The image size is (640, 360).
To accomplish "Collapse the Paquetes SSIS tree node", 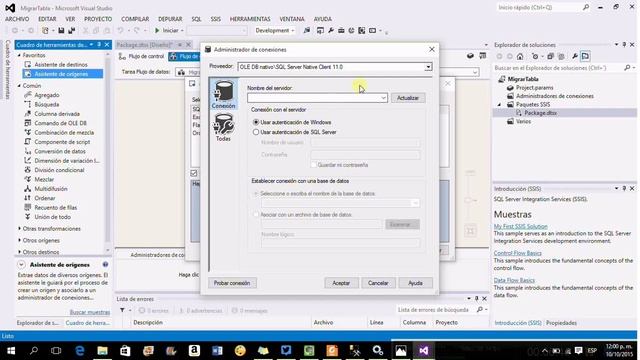I will pos(500,105).
